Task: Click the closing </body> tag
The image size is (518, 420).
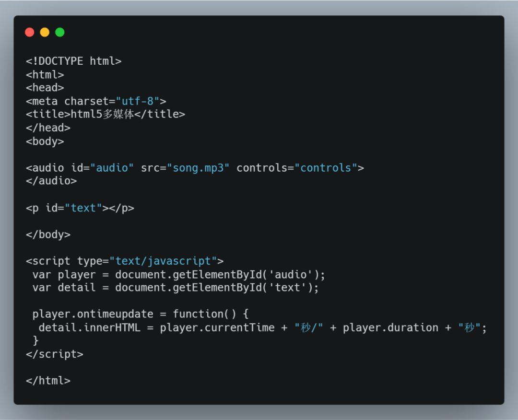Action: [48, 234]
